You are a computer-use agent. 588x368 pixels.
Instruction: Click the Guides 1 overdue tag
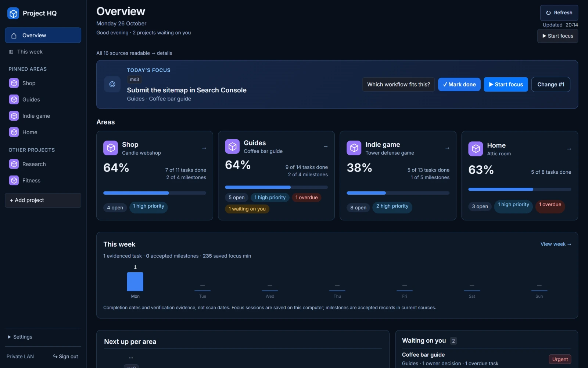point(306,197)
